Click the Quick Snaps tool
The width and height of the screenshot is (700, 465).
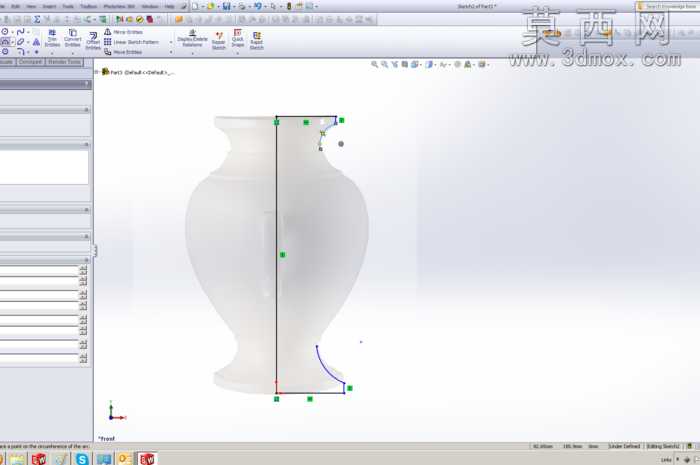238,38
